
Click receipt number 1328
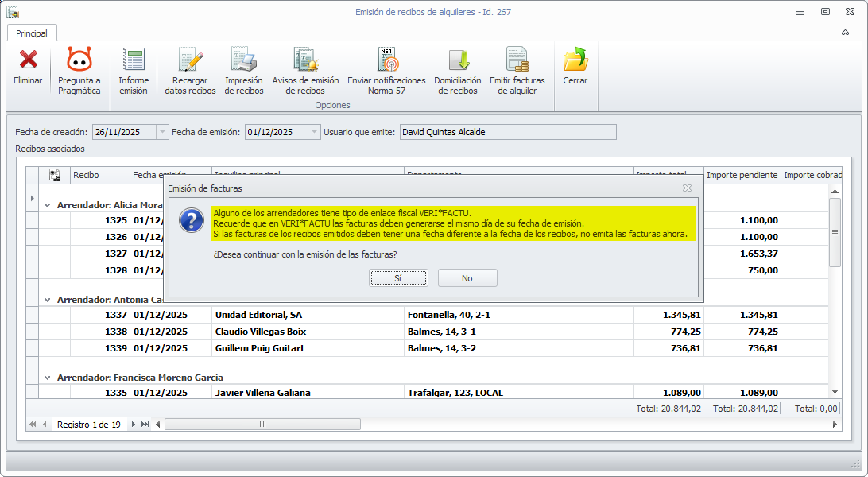(x=116, y=270)
